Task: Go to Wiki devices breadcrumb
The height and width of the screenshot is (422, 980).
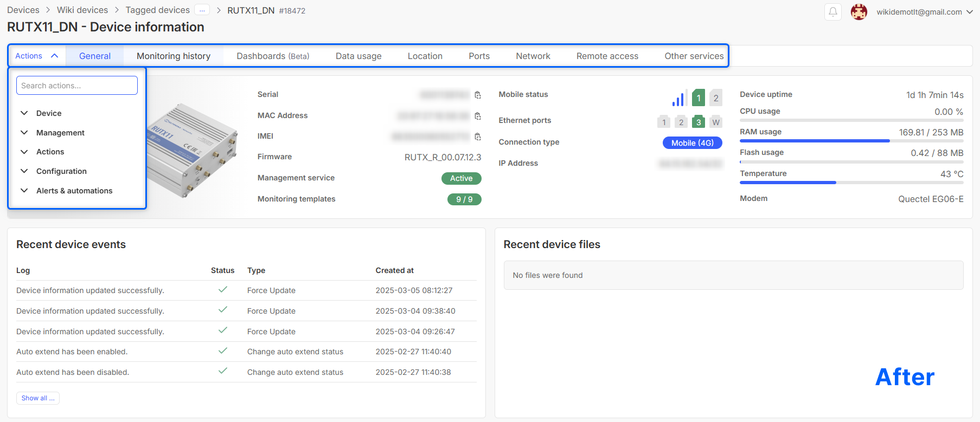Action: click(82, 10)
